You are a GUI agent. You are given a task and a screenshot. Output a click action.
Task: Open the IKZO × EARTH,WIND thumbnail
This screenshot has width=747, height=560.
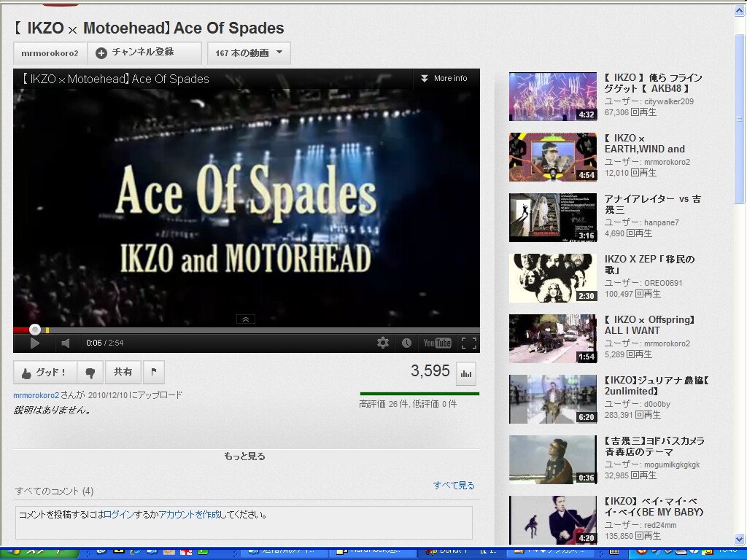(553, 157)
